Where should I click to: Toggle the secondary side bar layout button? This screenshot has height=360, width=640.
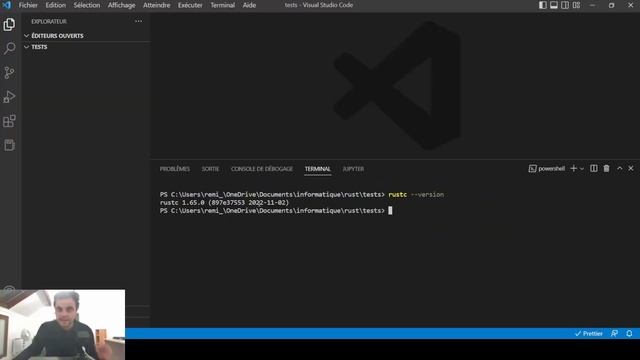565,5
